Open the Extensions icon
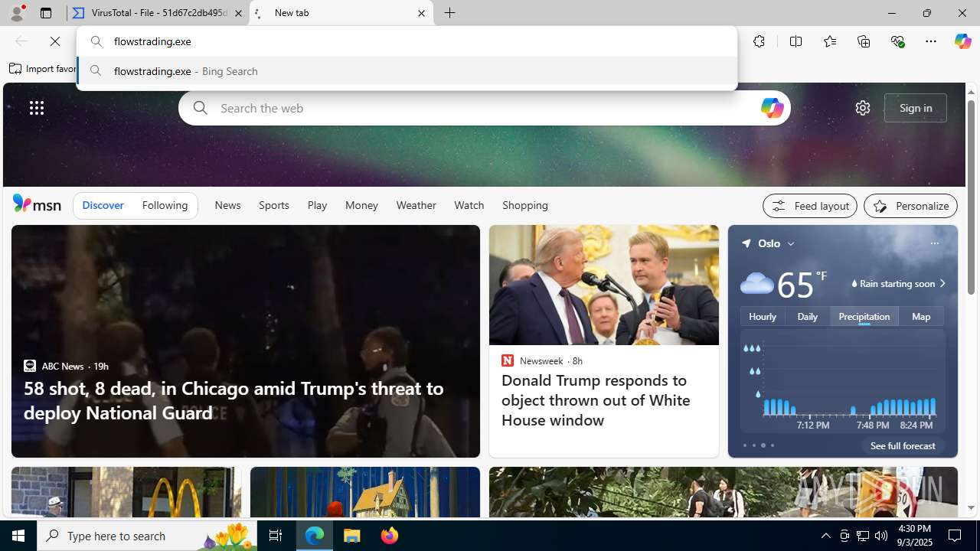Viewport: 980px width, 551px height. 759,41
